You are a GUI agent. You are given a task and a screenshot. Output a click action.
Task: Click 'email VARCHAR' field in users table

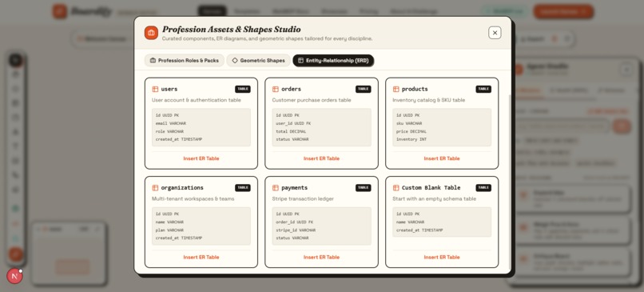click(171, 123)
